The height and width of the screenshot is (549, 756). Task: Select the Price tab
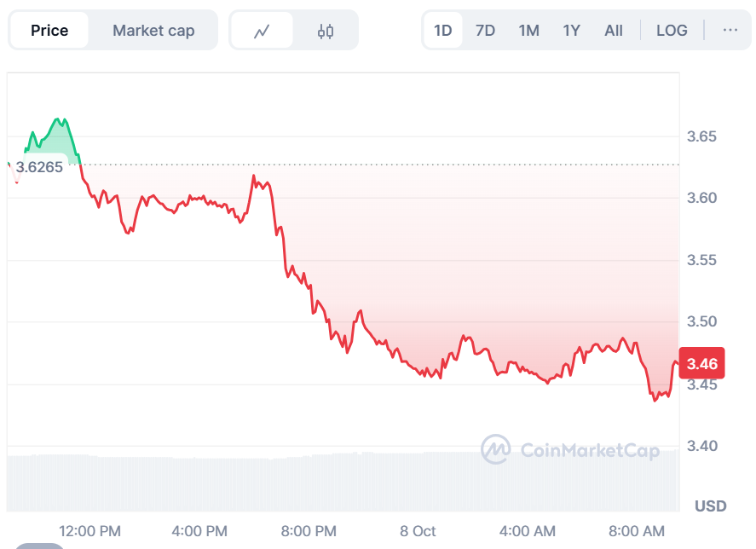(49, 31)
